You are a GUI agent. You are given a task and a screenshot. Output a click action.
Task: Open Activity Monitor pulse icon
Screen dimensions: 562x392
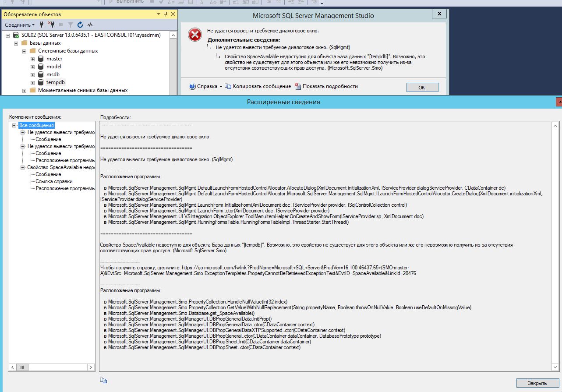point(90,25)
